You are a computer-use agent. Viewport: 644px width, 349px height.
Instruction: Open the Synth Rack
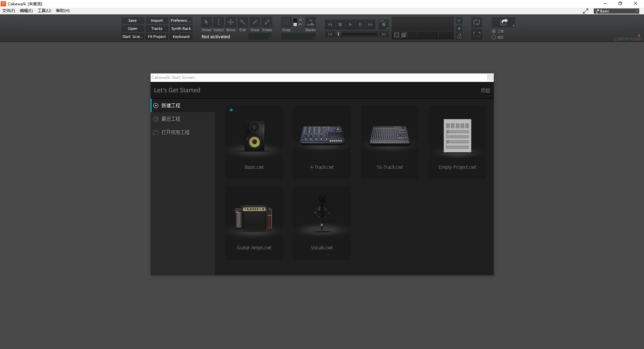(181, 29)
